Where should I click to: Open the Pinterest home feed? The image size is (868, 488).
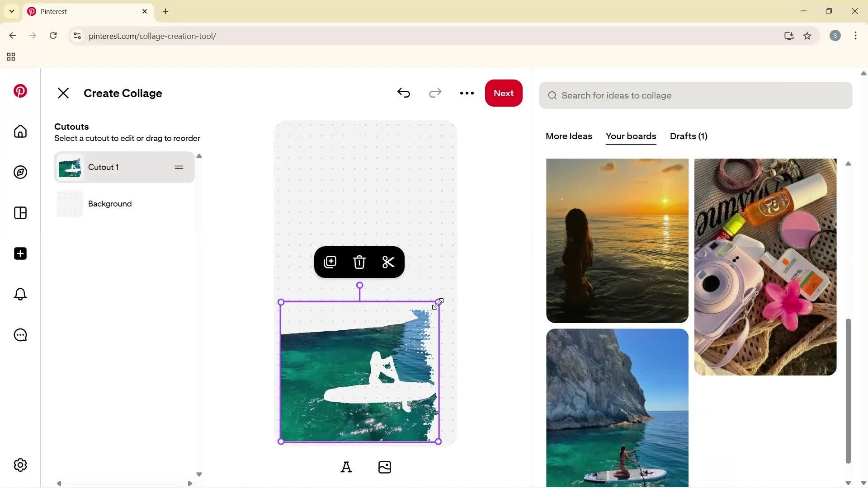pyautogui.click(x=20, y=131)
